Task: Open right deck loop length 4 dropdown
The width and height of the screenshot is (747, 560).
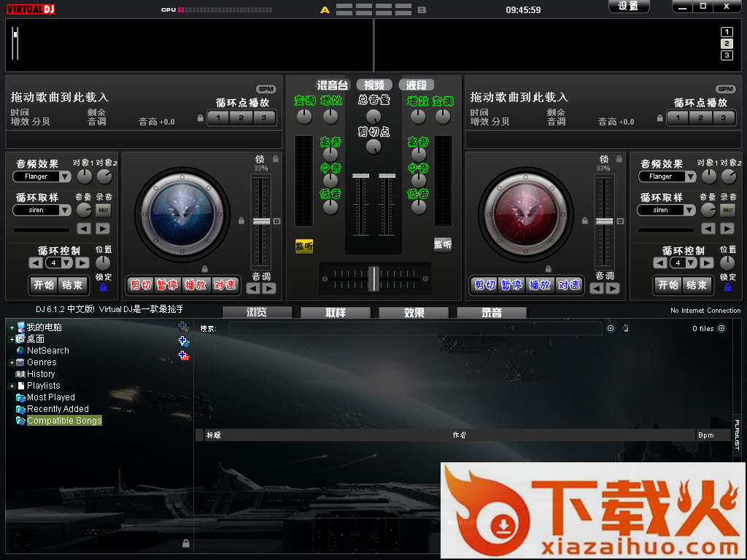Action: pyautogui.click(x=684, y=262)
